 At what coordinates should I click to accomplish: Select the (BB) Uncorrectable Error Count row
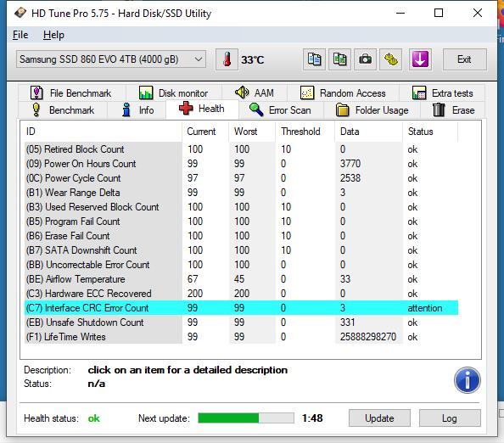point(241,265)
